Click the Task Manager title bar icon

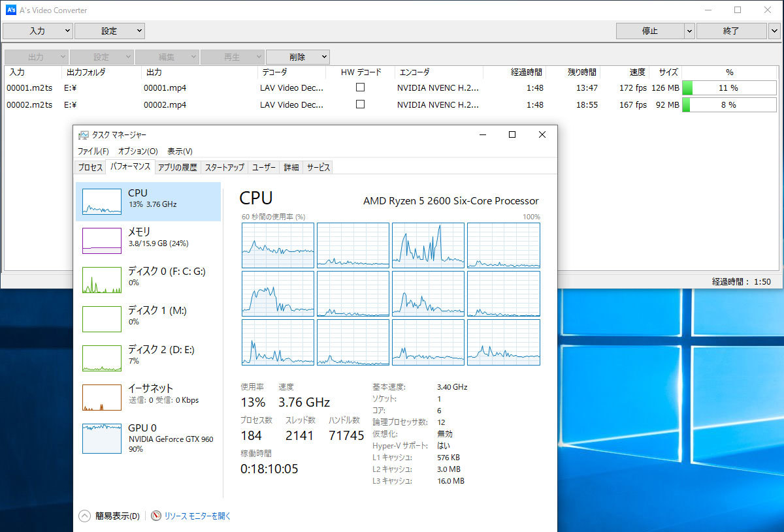pos(84,135)
